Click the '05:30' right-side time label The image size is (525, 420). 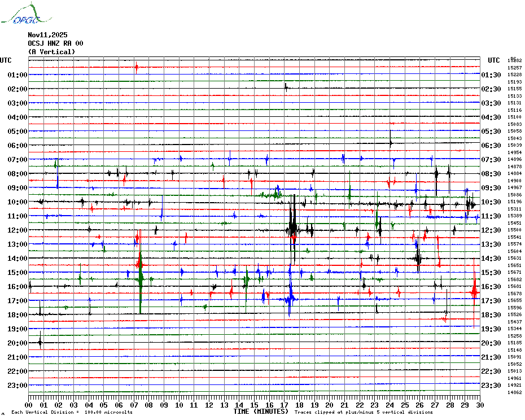coord(491,132)
